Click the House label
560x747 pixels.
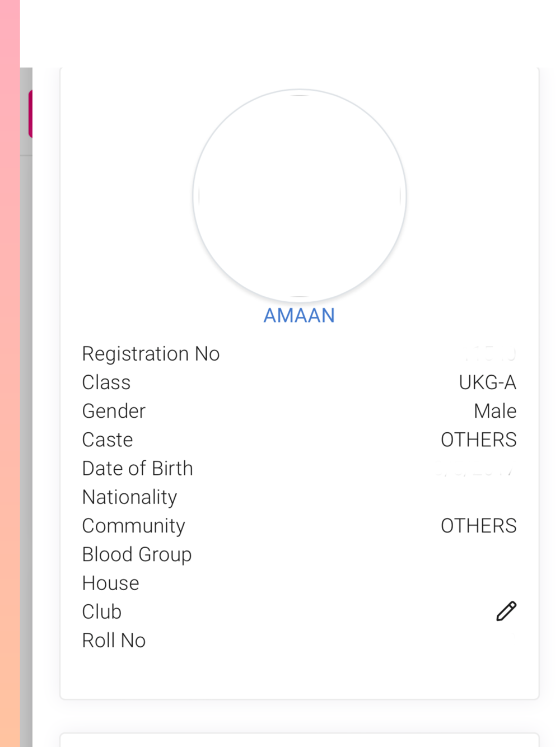pos(110,583)
